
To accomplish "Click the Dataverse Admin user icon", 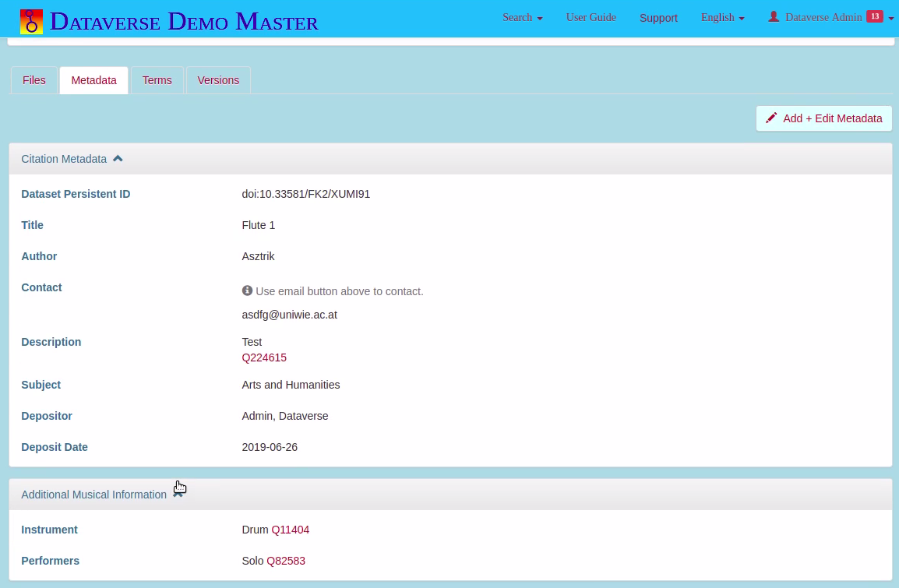I will (x=774, y=16).
